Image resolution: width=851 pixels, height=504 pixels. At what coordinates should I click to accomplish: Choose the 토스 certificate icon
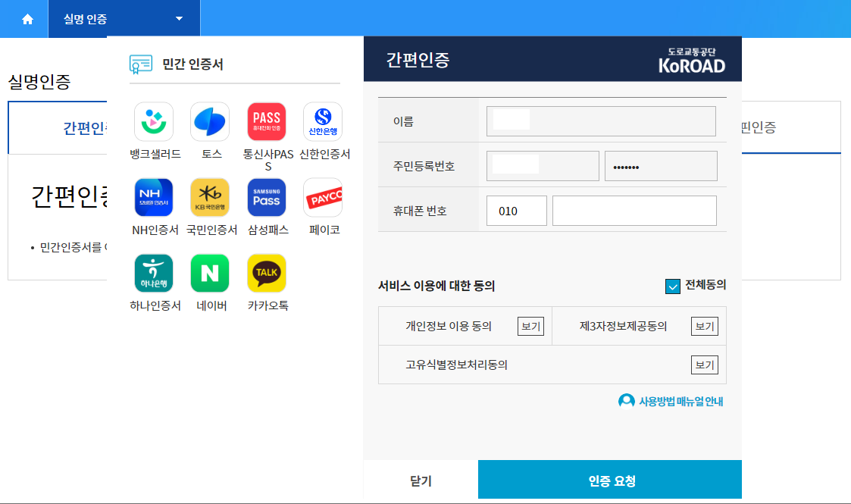pos(210,121)
